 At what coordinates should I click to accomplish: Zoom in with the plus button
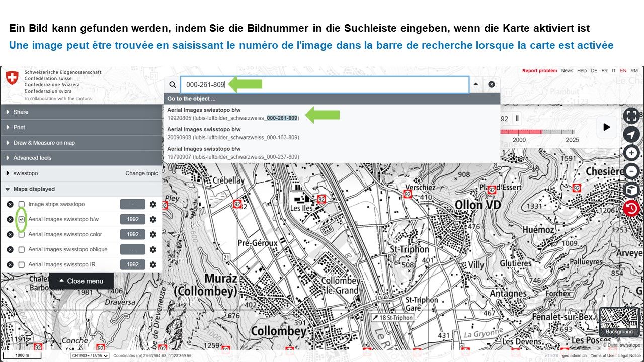[631, 153]
